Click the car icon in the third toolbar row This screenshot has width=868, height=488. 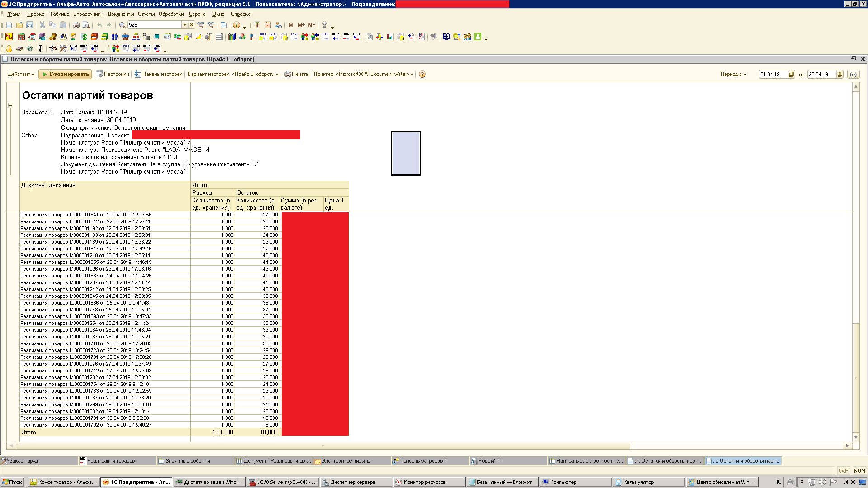click(19, 48)
